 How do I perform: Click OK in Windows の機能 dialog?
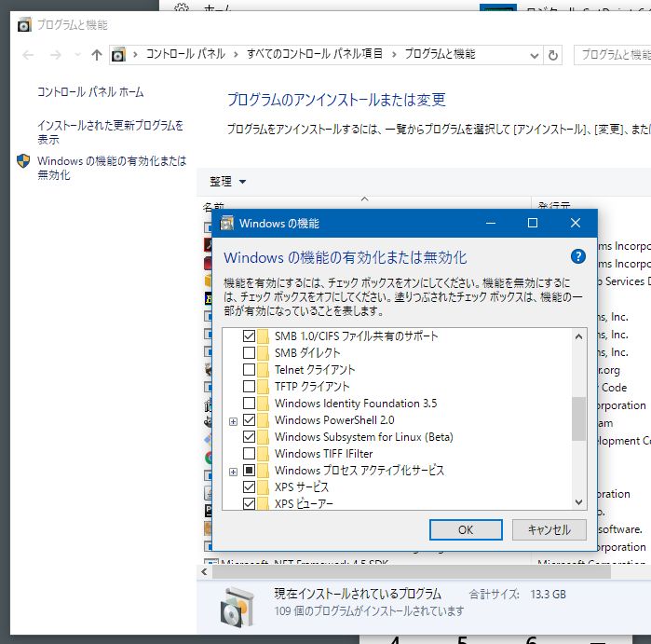click(466, 529)
